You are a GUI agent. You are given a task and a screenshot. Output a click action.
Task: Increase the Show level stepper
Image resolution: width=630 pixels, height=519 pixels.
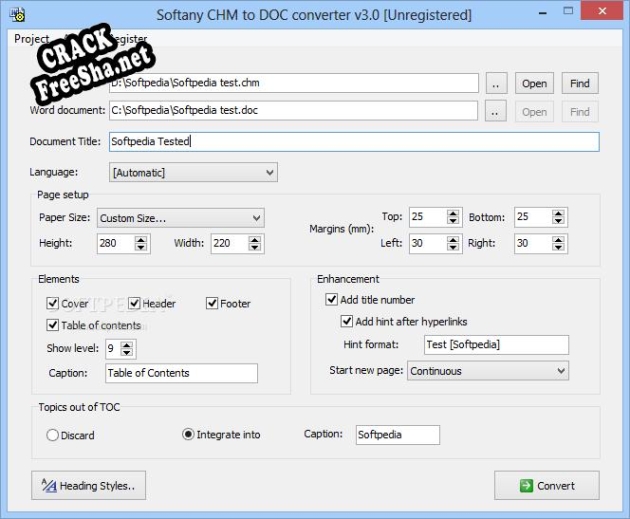click(x=128, y=345)
